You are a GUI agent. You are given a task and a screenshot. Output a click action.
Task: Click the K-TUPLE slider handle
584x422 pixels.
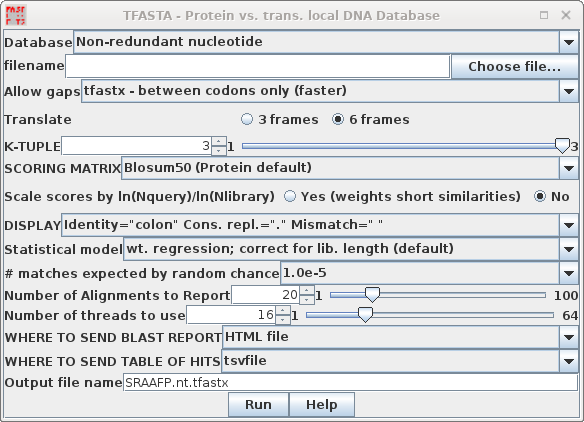[x=562, y=145]
